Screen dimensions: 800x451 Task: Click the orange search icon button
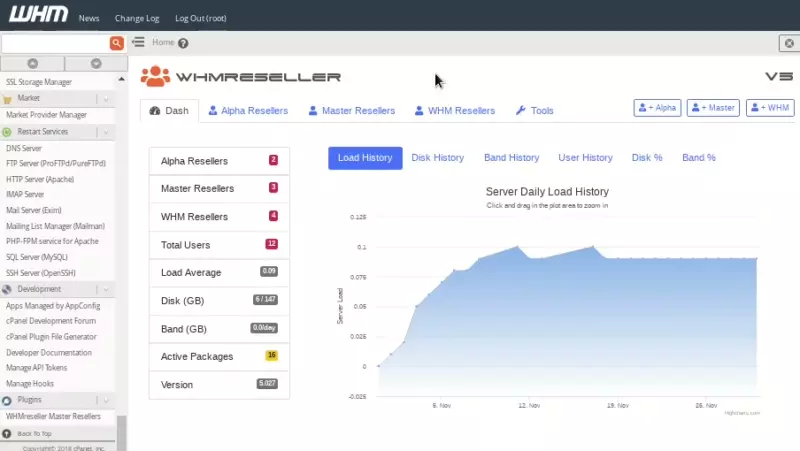(x=116, y=43)
